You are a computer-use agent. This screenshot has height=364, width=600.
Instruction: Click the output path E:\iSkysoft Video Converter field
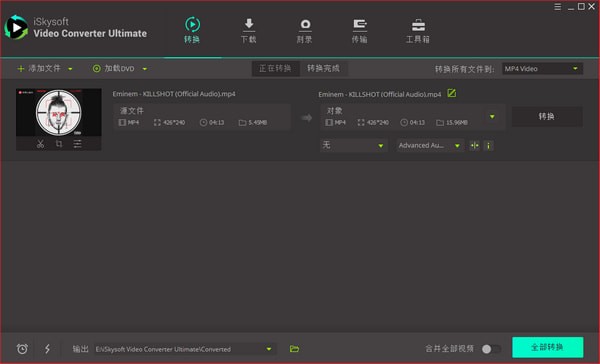(x=185, y=349)
